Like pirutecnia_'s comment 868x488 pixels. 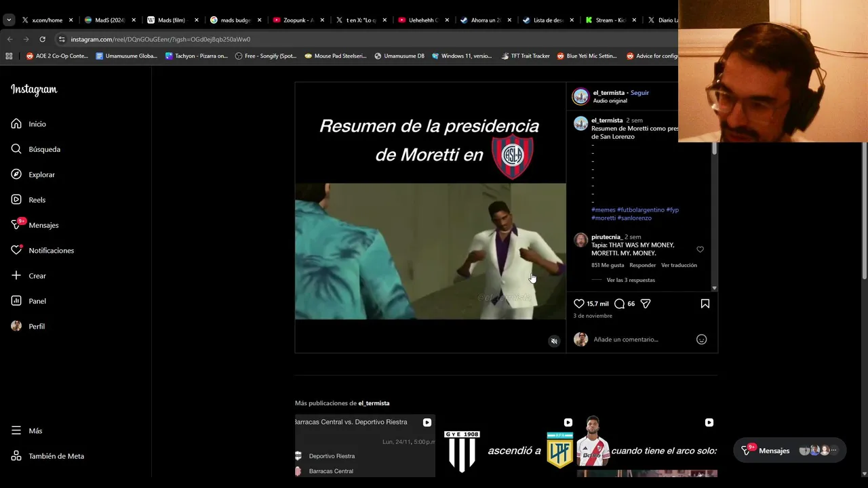click(x=700, y=249)
